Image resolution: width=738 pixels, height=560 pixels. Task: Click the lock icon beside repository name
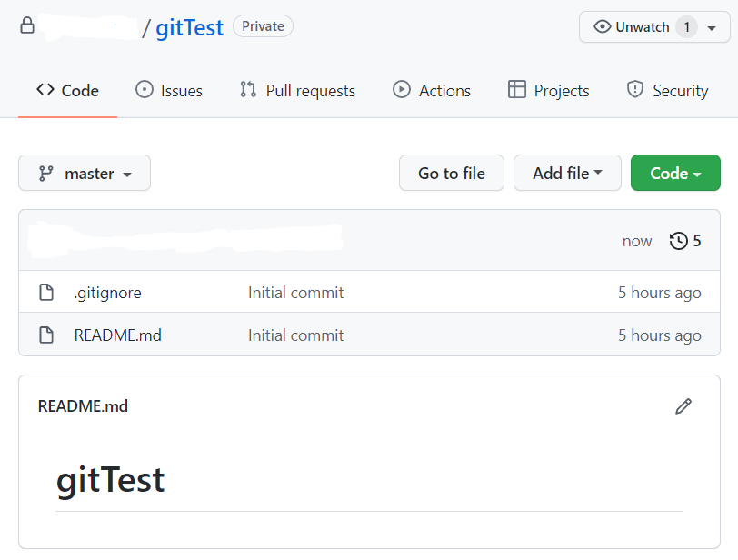click(27, 26)
